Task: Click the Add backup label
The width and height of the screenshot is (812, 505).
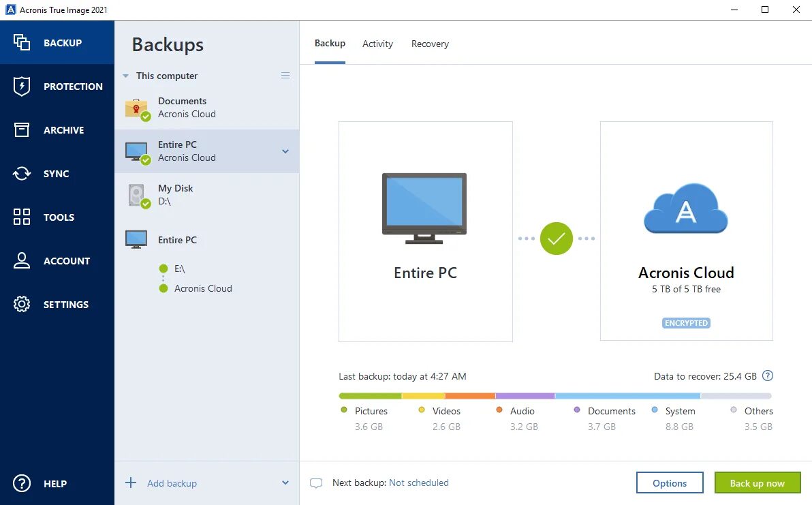Action: tap(172, 483)
